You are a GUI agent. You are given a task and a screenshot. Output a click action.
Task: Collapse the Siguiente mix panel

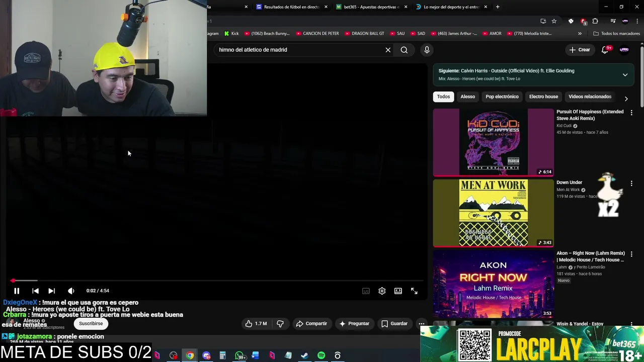625,75
